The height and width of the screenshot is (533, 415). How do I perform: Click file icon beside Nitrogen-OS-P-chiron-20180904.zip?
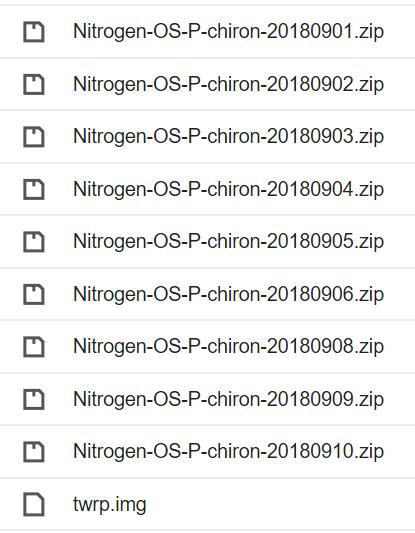(x=34, y=189)
